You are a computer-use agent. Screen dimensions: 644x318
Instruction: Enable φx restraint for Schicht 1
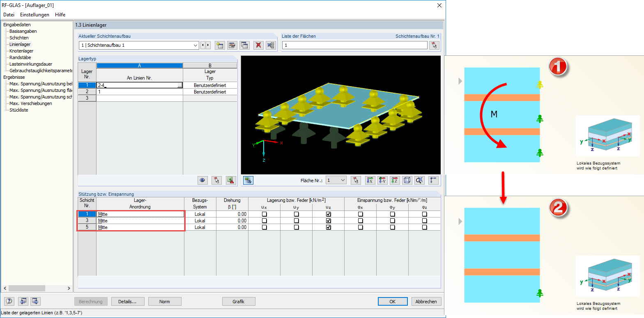point(360,214)
